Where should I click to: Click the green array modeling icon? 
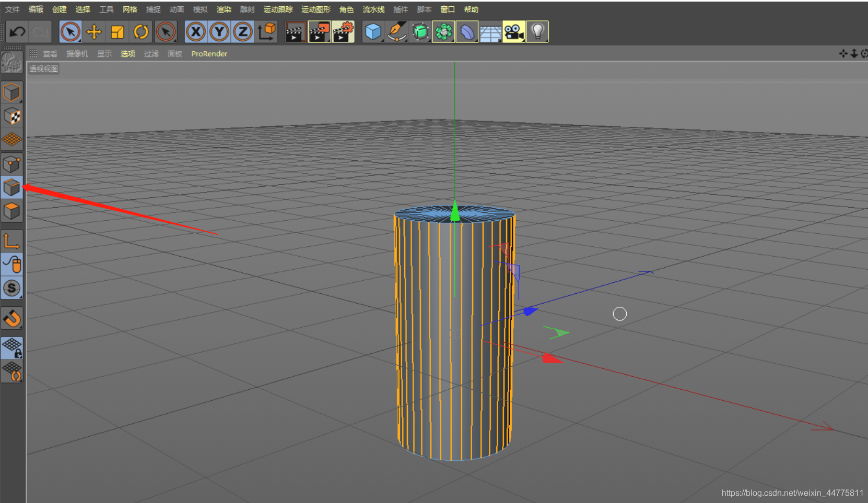point(443,32)
